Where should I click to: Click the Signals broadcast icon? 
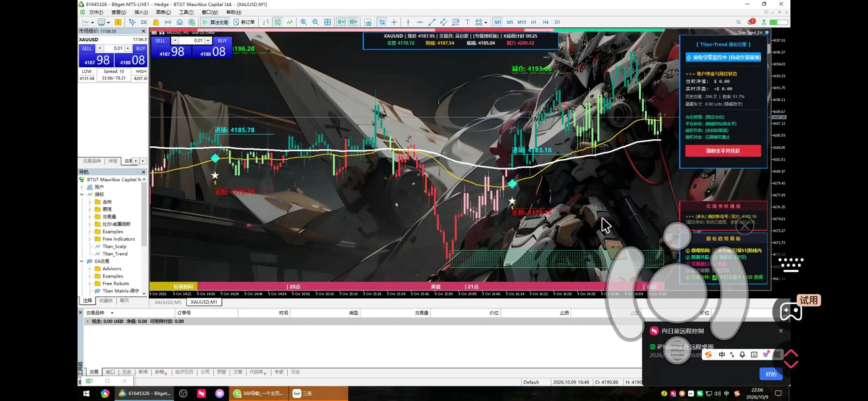(168, 22)
